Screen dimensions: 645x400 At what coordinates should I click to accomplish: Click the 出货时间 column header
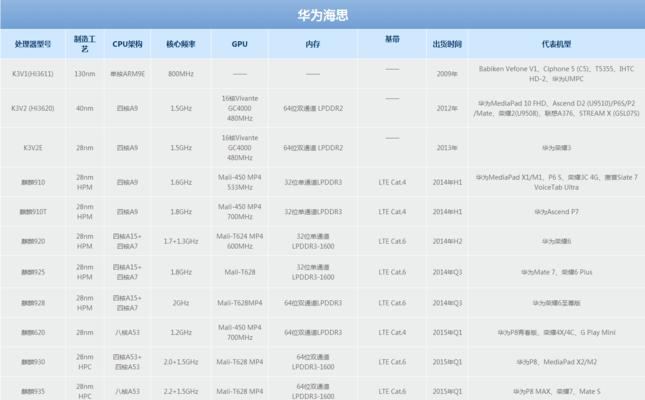[x=447, y=44]
